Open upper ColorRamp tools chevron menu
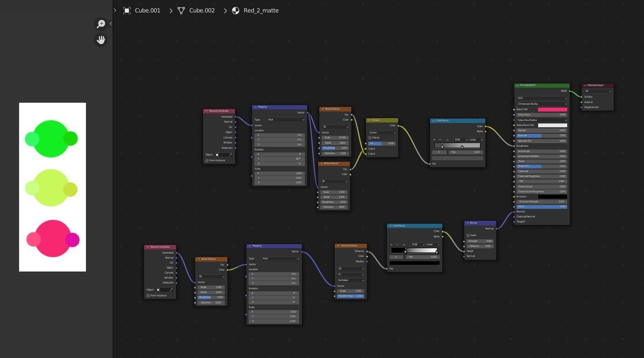Viewport: 644px width, 358px height. click(447, 140)
